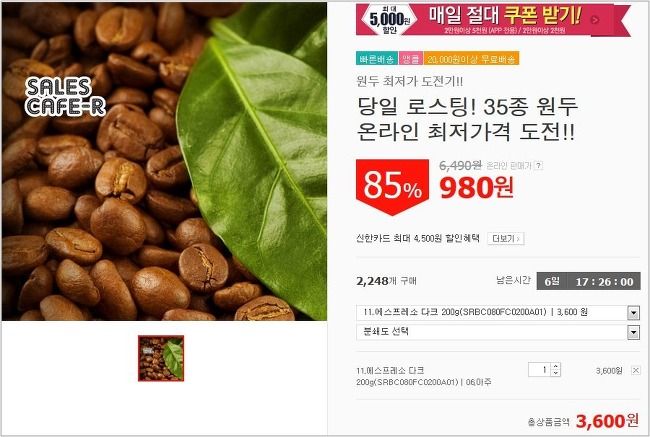
Task: Remove selected item with X icon
Action: coord(635,370)
